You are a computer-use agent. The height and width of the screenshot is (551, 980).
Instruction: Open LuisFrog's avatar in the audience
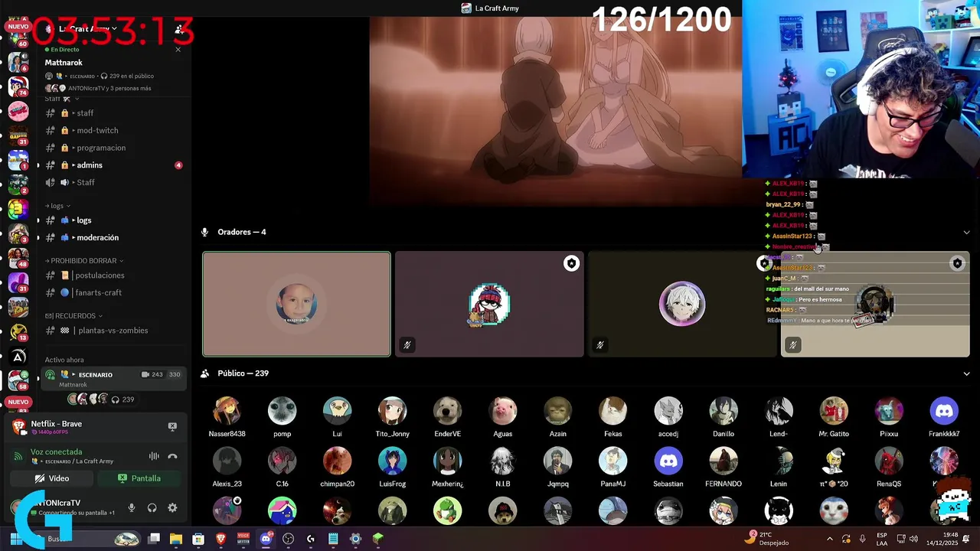click(x=393, y=461)
